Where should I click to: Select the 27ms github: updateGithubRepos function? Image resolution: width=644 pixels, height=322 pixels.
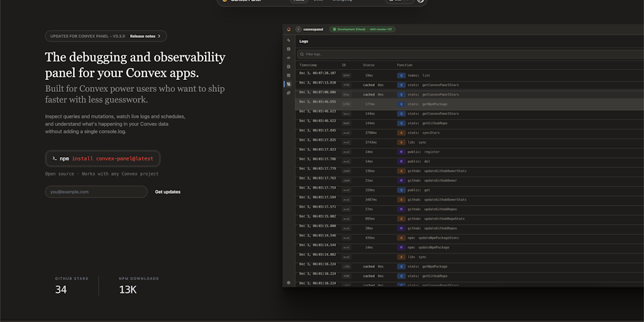432,209
